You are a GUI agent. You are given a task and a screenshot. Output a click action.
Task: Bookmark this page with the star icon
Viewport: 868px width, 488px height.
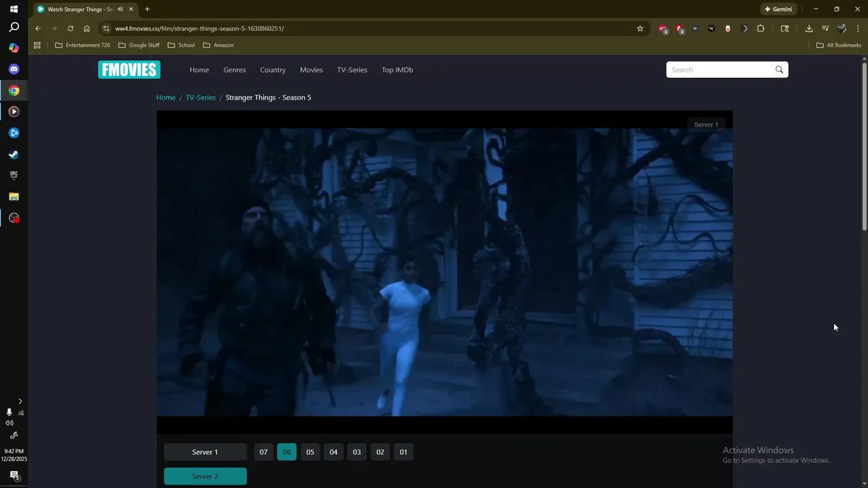tap(639, 28)
